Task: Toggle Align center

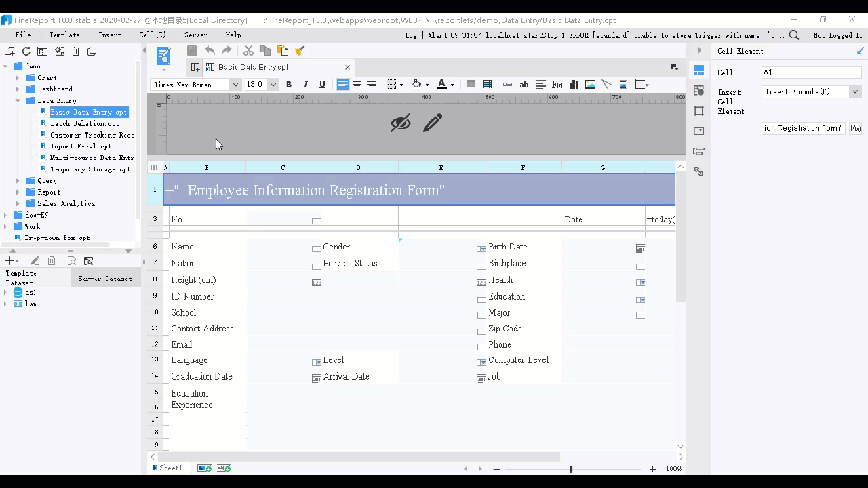Action: [x=357, y=85]
